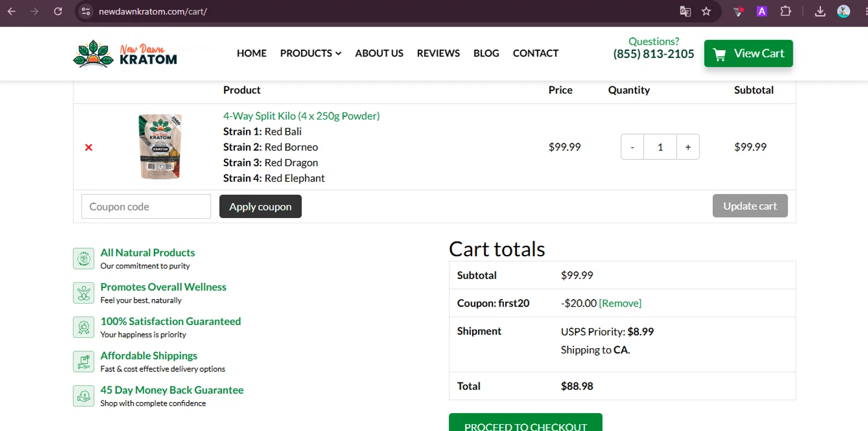Click the Update cart button

pos(750,206)
